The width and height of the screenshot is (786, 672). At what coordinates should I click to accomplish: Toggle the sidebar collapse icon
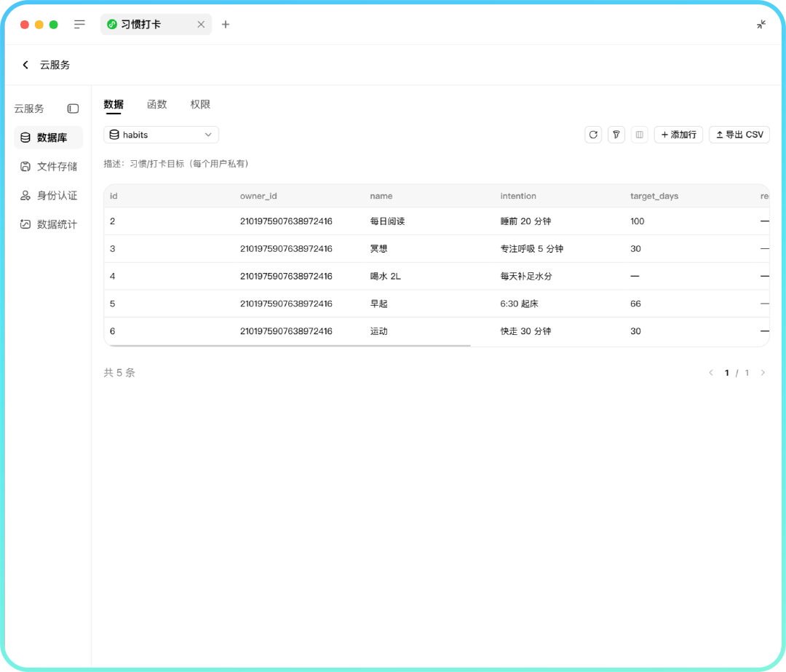74,108
